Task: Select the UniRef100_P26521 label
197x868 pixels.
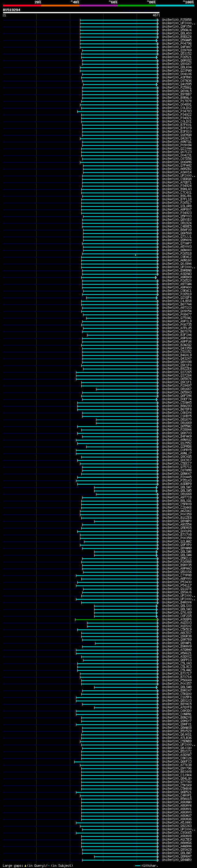Action: point(176,57)
